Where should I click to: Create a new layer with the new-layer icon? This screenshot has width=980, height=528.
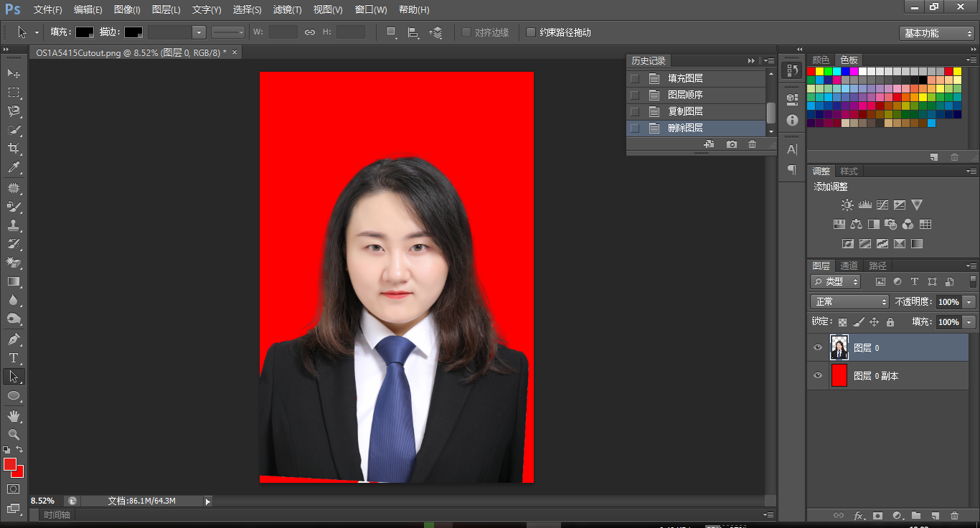[935, 516]
